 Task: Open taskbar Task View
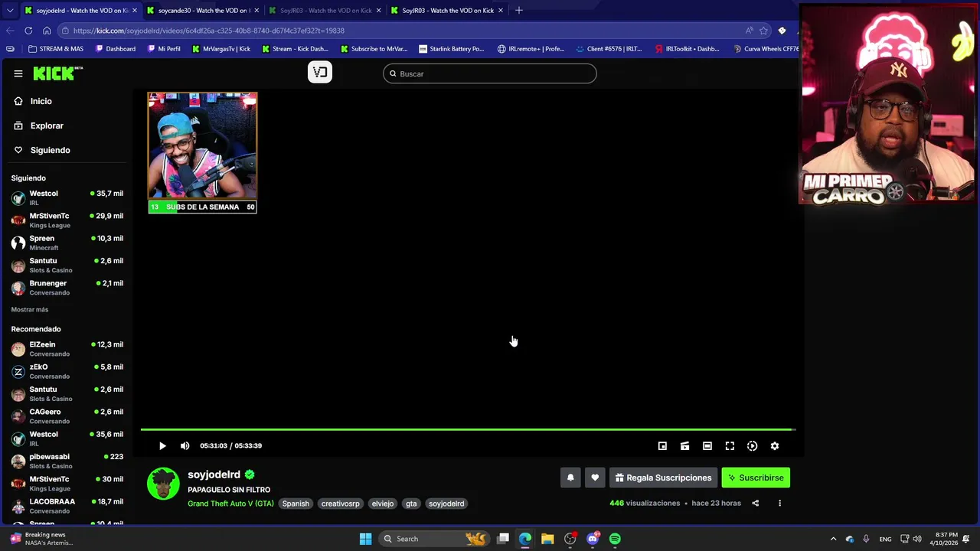503,539
